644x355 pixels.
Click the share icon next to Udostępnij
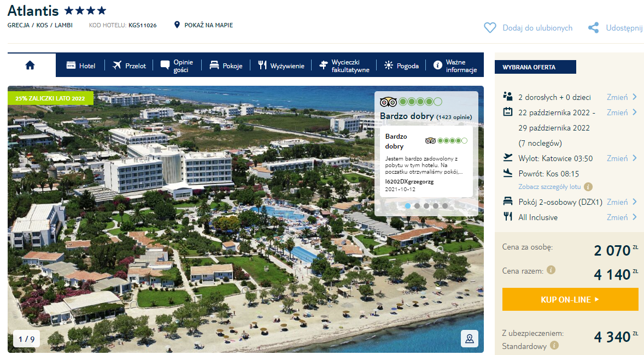click(x=593, y=28)
